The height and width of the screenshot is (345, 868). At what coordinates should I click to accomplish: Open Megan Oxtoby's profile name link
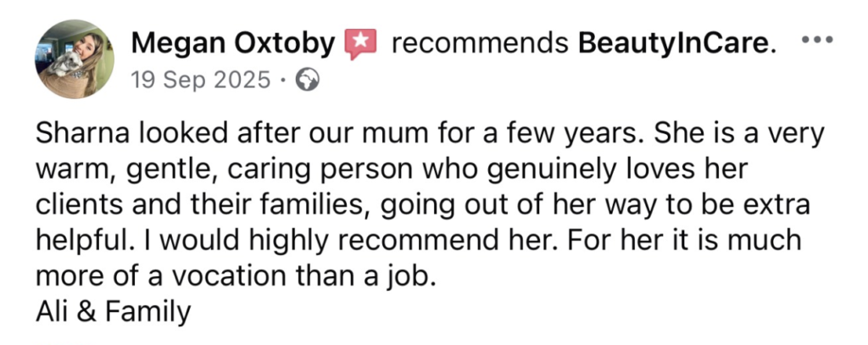[x=234, y=42]
